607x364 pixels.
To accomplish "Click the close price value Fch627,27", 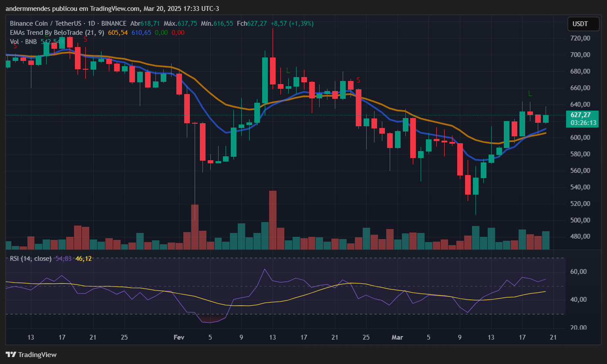I will tap(252, 24).
